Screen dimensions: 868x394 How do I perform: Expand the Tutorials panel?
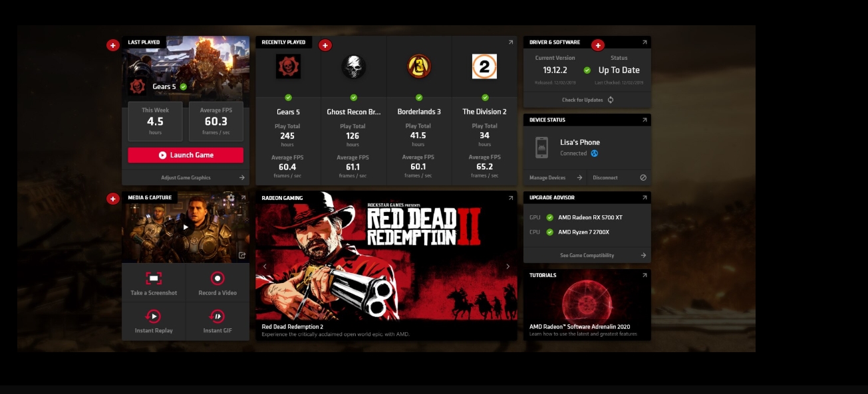click(x=645, y=275)
